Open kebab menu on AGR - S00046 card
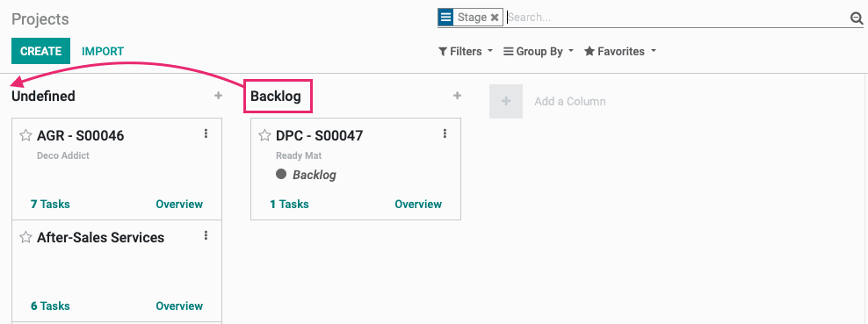This screenshot has height=324, width=868. [x=206, y=133]
